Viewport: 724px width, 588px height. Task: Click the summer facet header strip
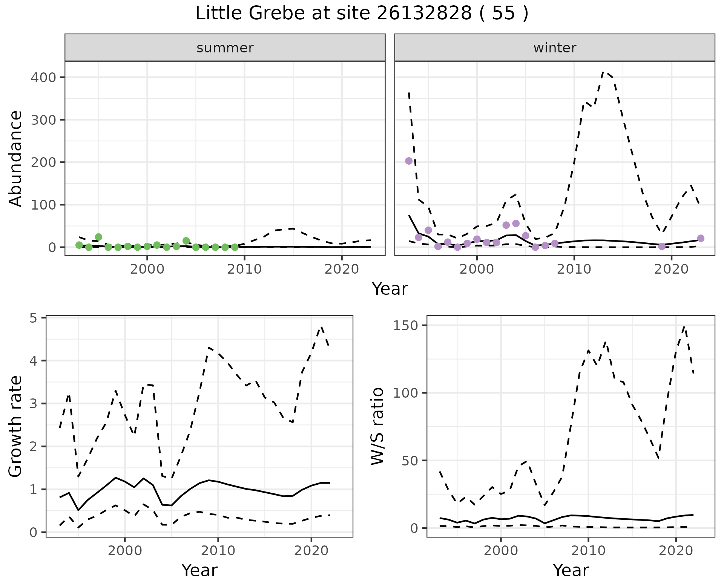pos(225,48)
